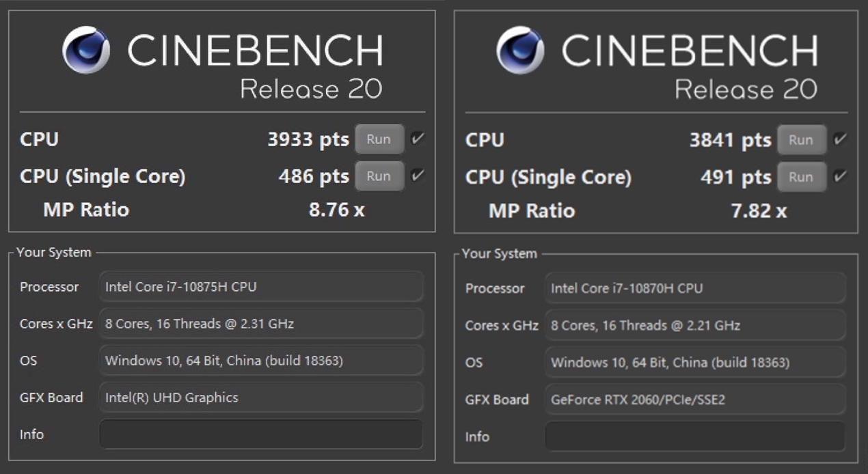Click the 8.76 x MP Ratio value
This screenshot has height=474, width=868.
[x=336, y=210]
